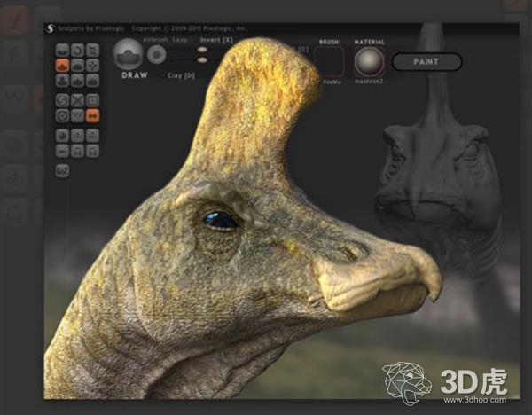Select the Rotate tool
Screen dimensions: 532x415
[77, 51]
